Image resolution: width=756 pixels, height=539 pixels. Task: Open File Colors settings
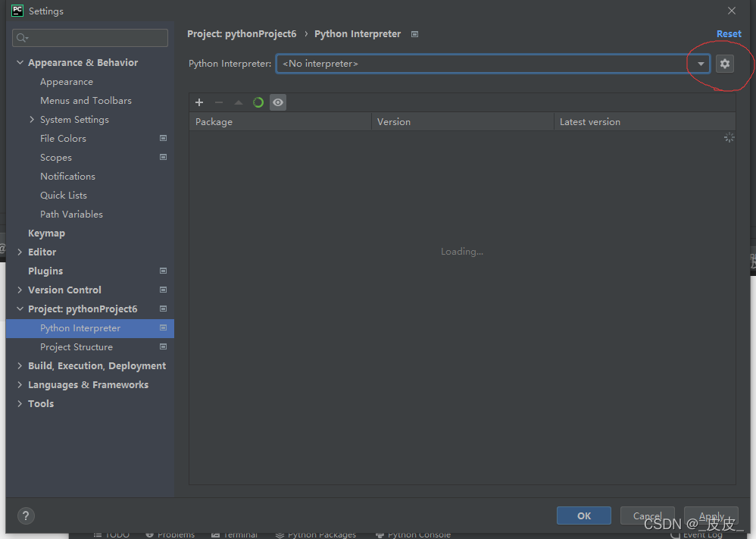coord(63,139)
